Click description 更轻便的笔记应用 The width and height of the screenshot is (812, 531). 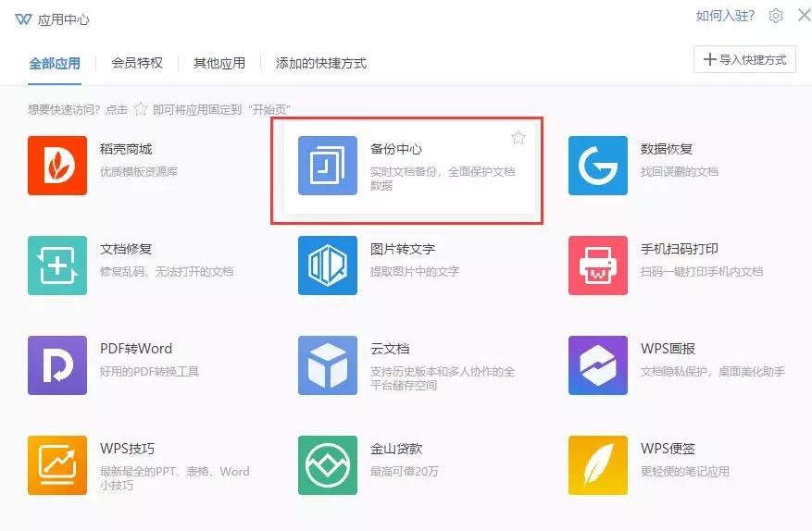[x=685, y=472]
